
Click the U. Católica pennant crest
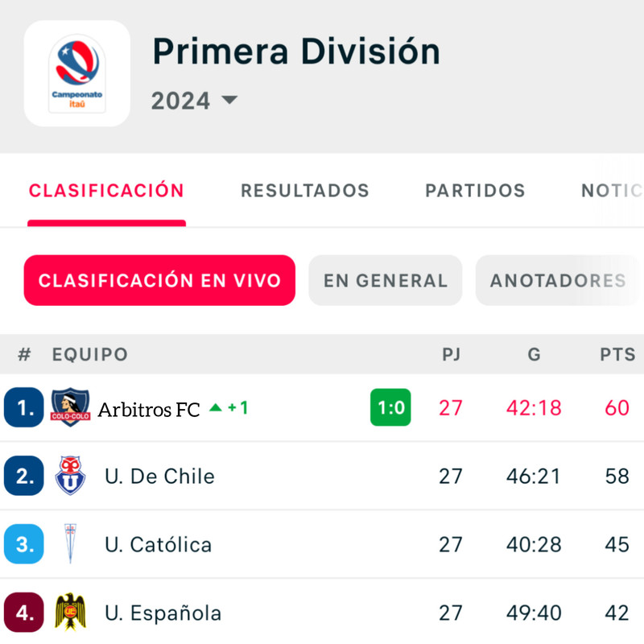pyautogui.click(x=70, y=543)
